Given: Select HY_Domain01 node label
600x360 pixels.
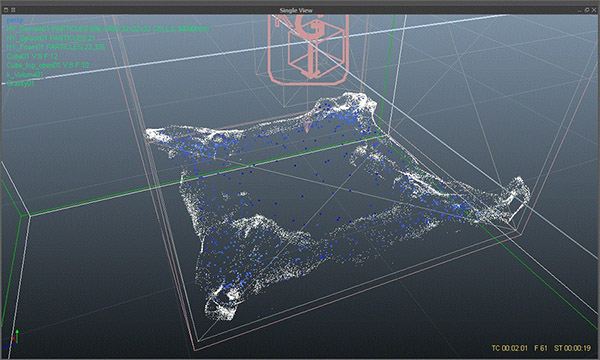Looking at the screenshot, I should [108, 29].
